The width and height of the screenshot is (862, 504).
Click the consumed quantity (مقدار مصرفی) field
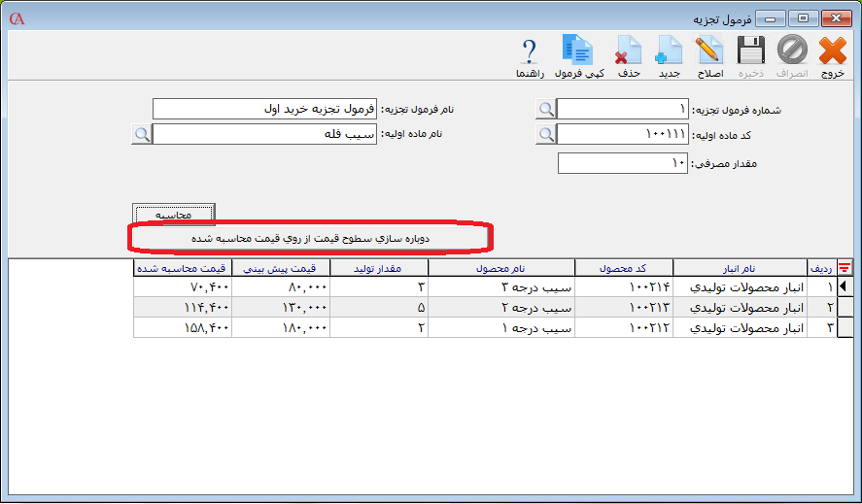point(623,163)
